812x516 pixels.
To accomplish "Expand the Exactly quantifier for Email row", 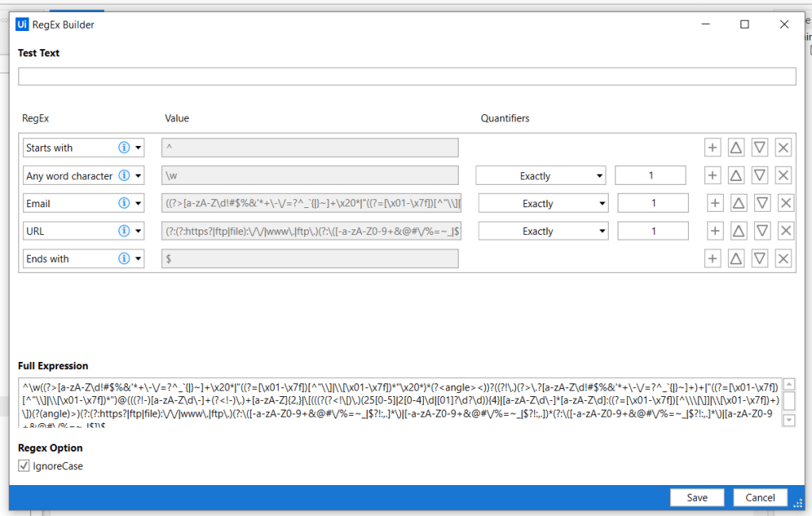I will pyautogui.click(x=543, y=204).
